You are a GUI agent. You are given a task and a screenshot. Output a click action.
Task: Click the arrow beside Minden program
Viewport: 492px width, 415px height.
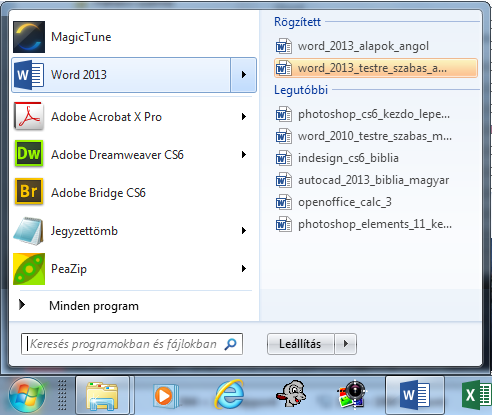pyautogui.click(x=22, y=305)
